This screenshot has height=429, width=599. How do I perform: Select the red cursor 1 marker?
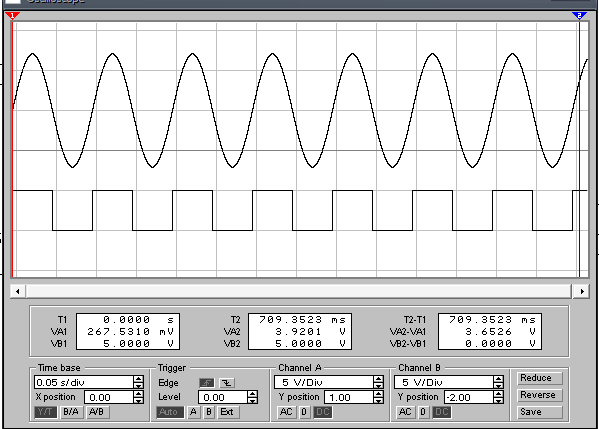coord(12,15)
